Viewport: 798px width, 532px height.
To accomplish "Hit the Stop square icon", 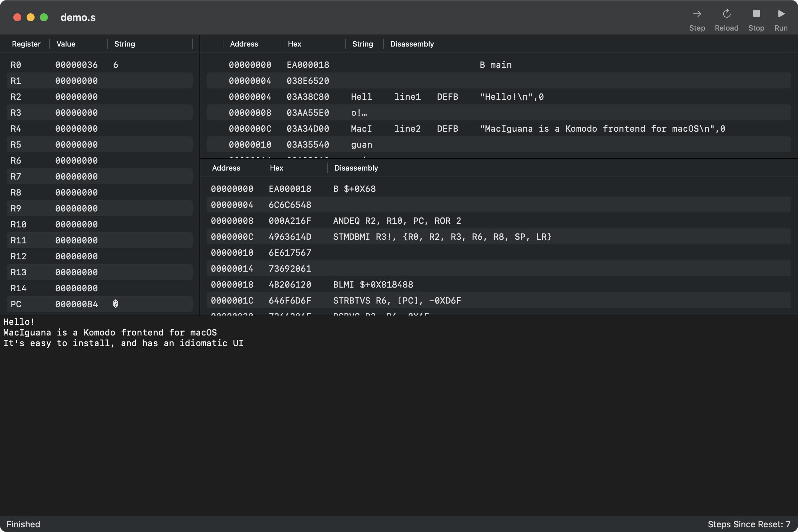I will [756, 14].
